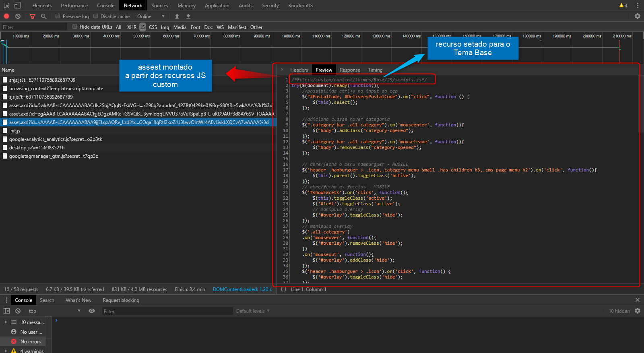Select the No errors sidebar entry
Screen dimensions: 644x353
23,342
